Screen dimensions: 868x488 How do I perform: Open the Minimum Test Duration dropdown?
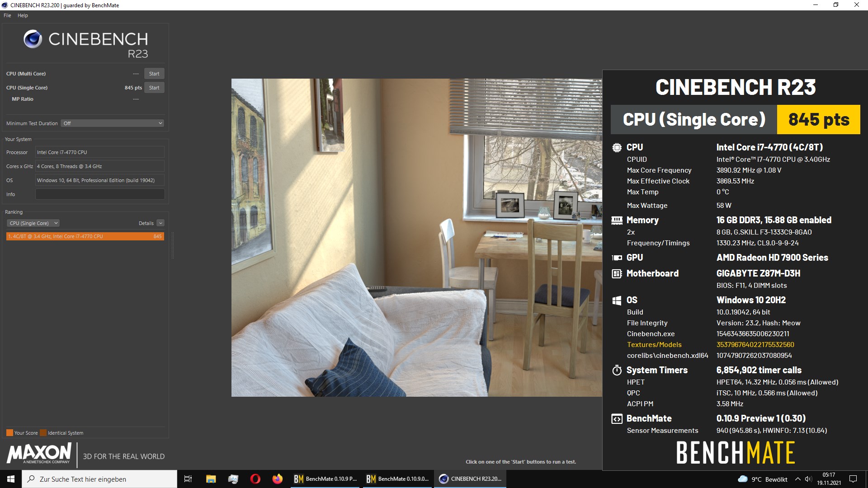point(112,123)
